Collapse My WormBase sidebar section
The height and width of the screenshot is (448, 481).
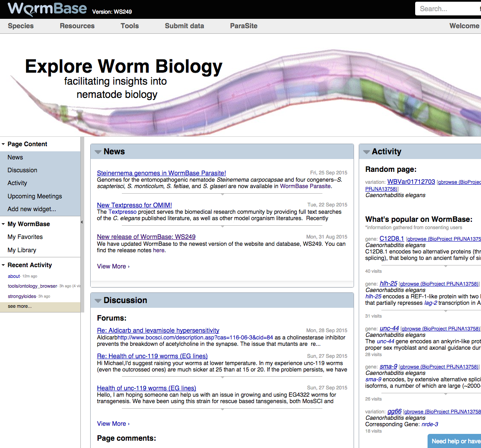click(x=3, y=224)
